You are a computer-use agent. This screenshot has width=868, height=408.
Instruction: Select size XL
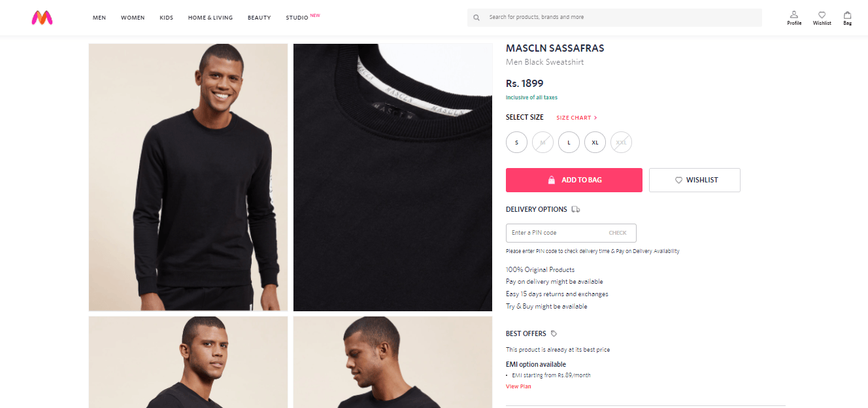[x=595, y=142]
